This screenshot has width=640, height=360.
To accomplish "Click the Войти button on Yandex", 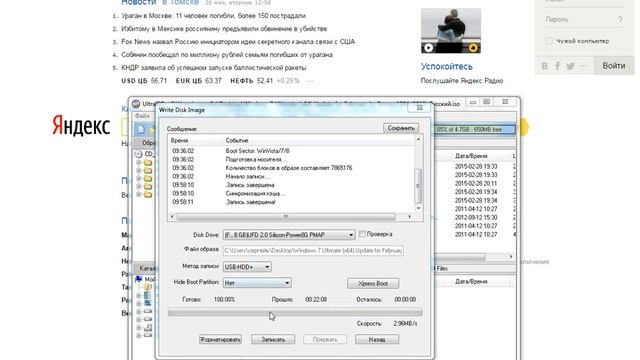I will [x=614, y=66].
